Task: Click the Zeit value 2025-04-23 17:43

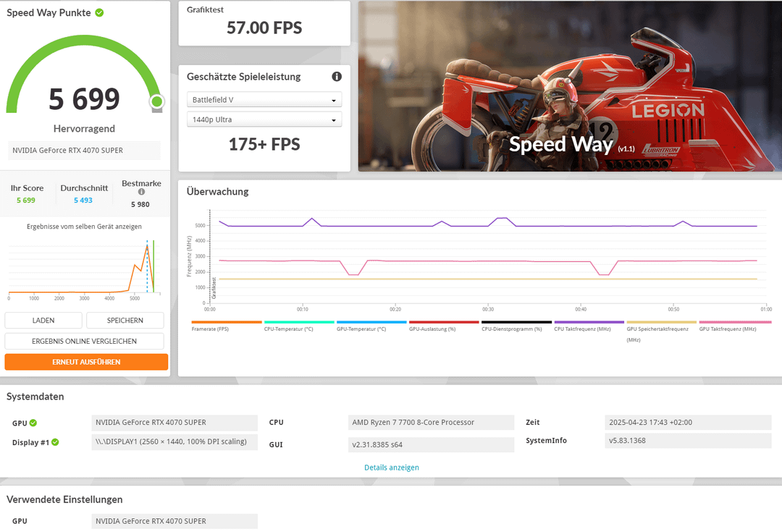Action: tap(689, 422)
